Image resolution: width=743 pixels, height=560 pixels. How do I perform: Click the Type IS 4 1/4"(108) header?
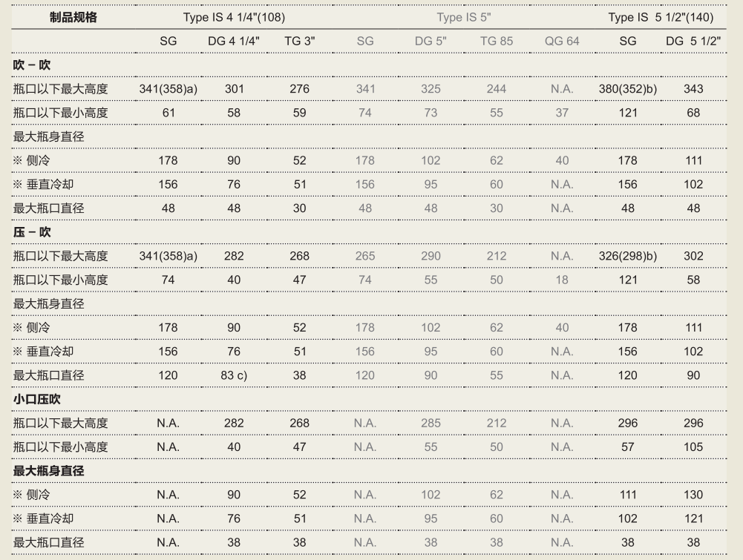[x=234, y=18]
